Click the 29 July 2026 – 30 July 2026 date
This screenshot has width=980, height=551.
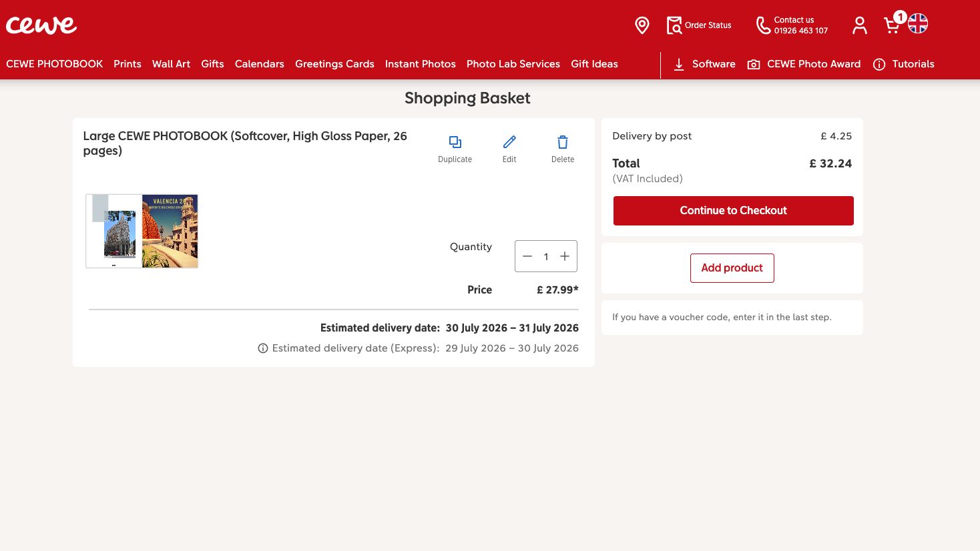click(x=512, y=348)
